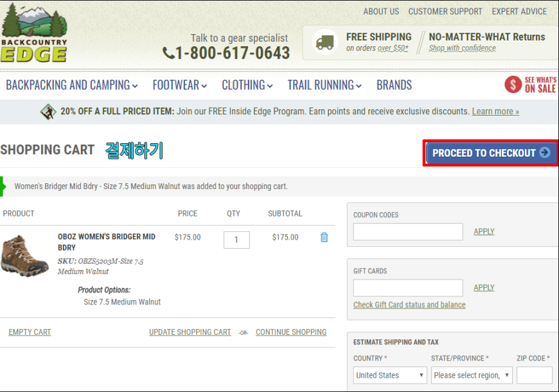Click Proceed to Checkout button
559x392 pixels.
coord(491,153)
